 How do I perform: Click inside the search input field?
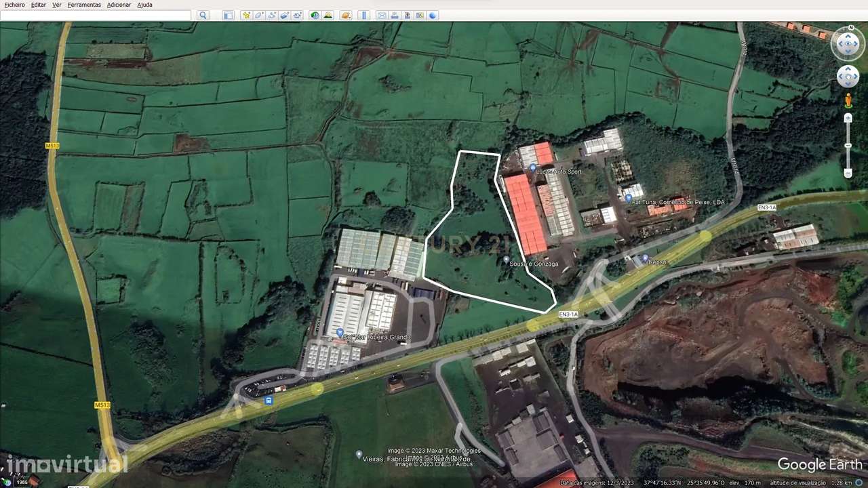pos(95,15)
